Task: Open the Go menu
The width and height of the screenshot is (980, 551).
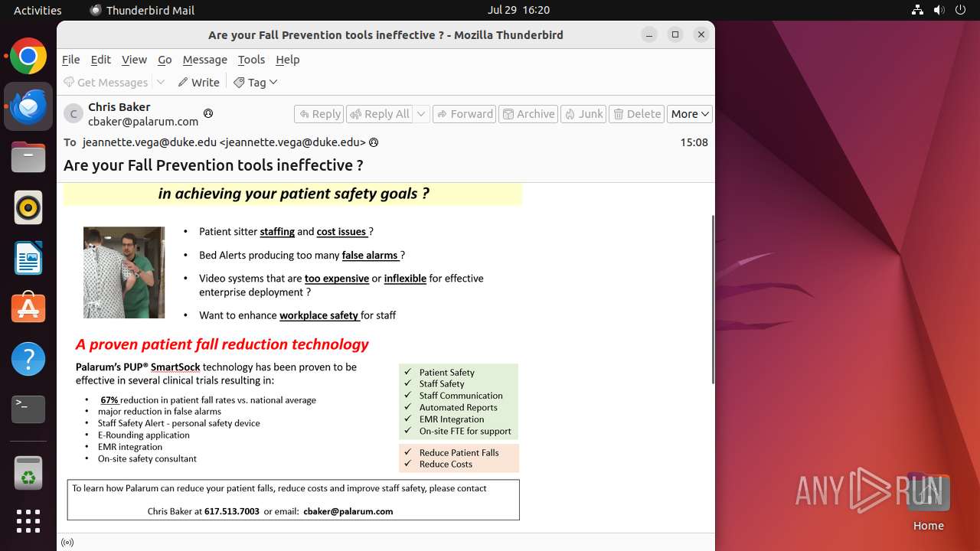Action: pyautogui.click(x=165, y=59)
